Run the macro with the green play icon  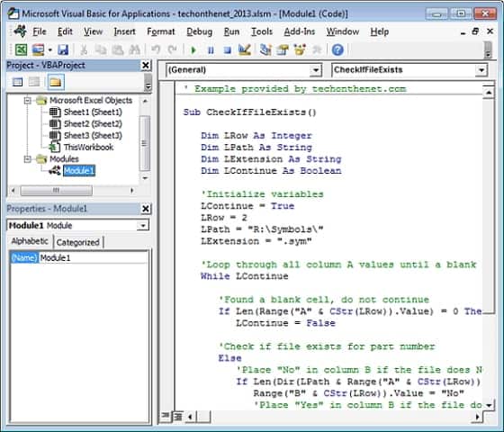(193, 50)
